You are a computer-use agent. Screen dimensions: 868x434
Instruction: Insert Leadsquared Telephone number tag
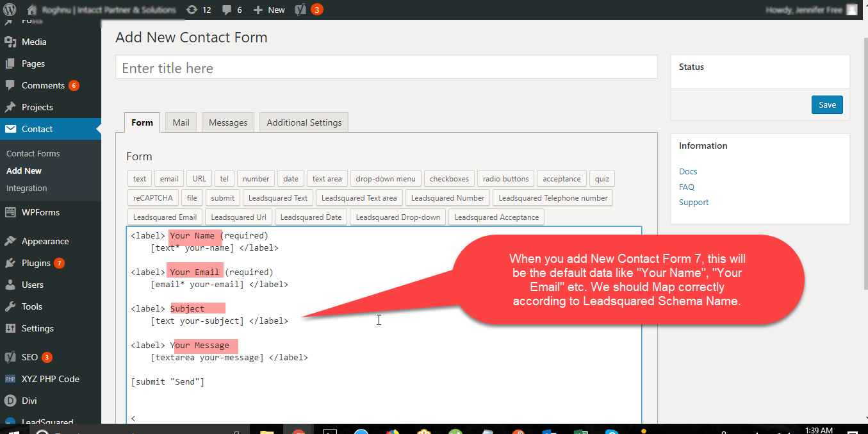click(553, 198)
